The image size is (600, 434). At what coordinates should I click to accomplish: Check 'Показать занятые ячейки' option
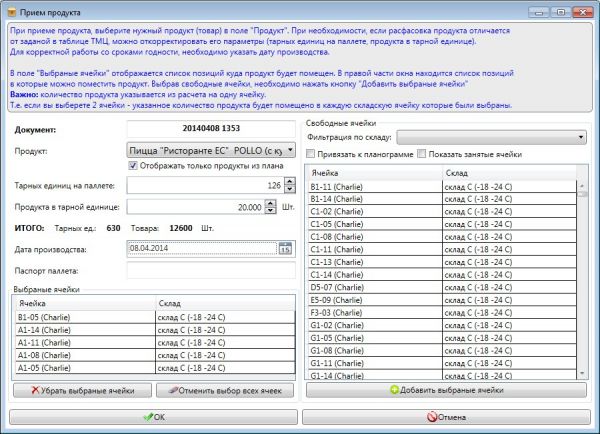pos(421,155)
